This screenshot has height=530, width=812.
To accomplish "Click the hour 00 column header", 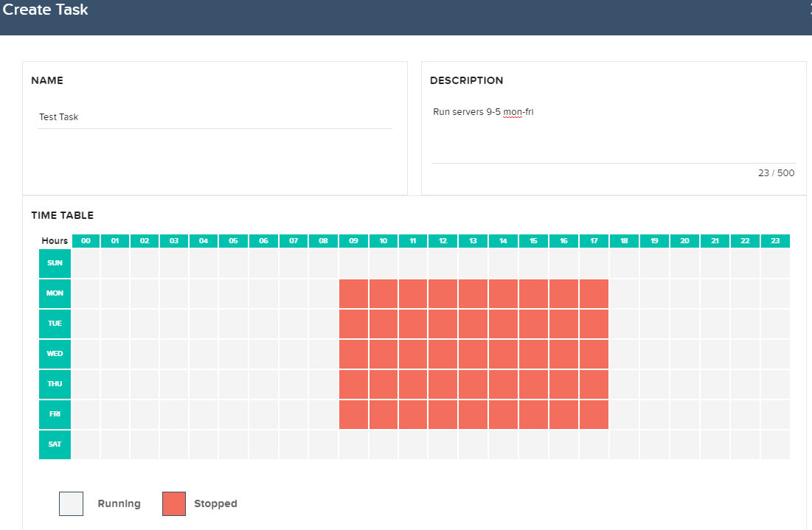I will (x=86, y=241).
